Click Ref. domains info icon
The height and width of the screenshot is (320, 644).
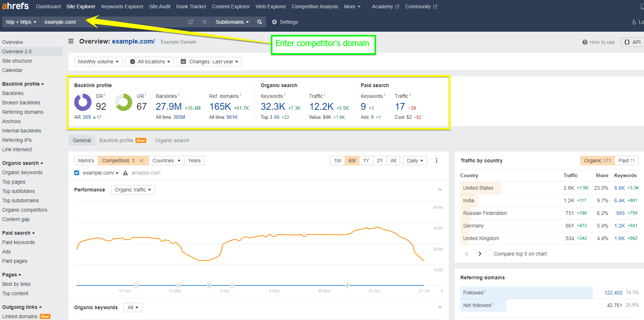pos(241,95)
